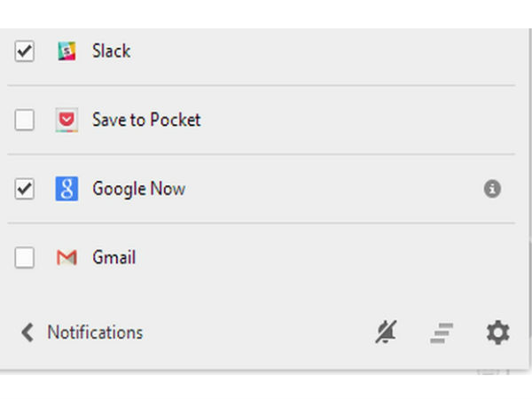
Task: Select the Google Now label
Action: (x=139, y=189)
